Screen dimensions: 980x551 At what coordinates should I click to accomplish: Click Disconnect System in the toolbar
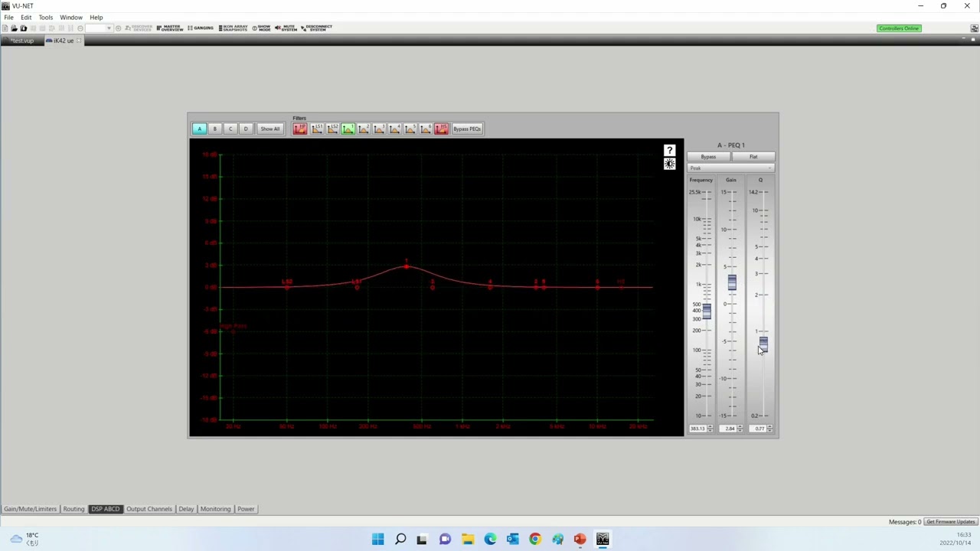tap(316, 28)
